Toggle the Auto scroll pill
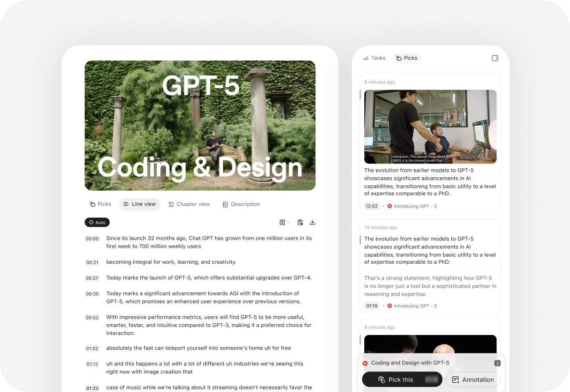Image resolution: width=570 pixels, height=392 pixels. [97, 222]
